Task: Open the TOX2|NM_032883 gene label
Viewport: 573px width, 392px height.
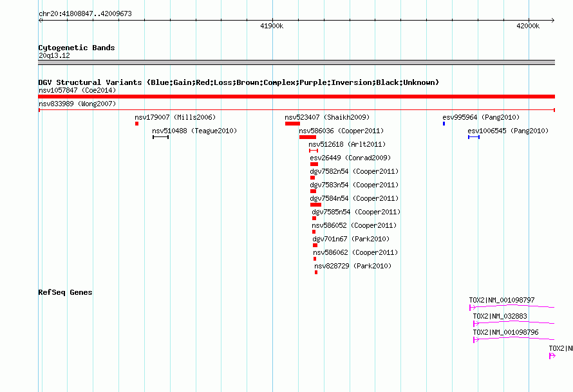Action: 500,316
